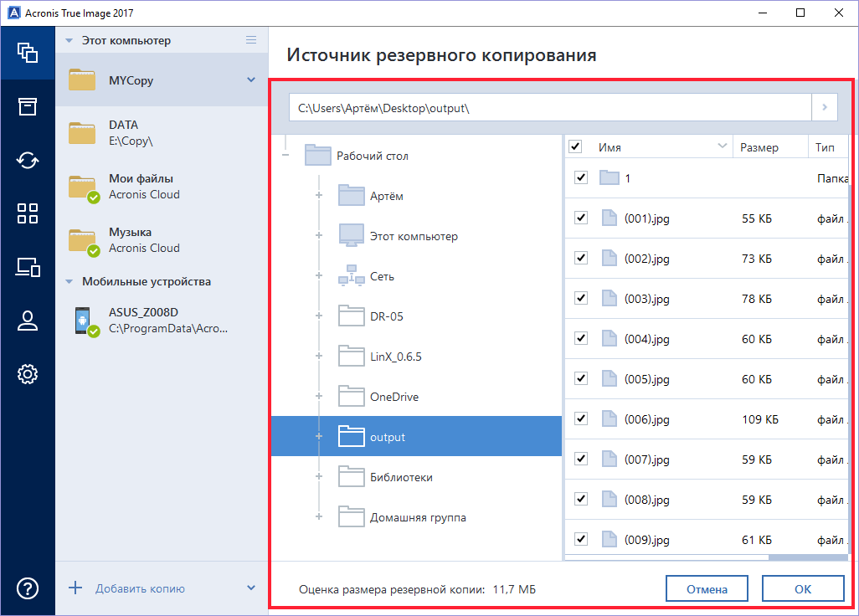859x616 pixels.
Task: Confirm selection with the OK button
Action: tap(802, 588)
